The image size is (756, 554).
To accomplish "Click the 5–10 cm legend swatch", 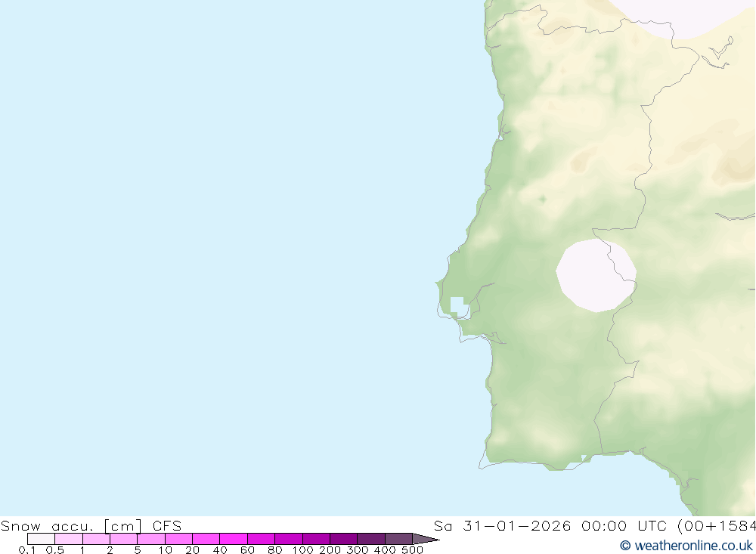I will pyautogui.click(x=151, y=539).
